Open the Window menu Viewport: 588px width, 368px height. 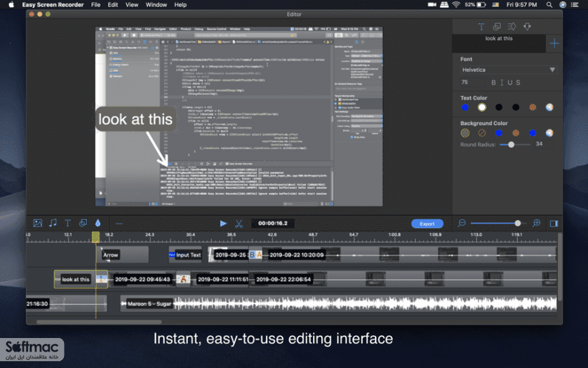coord(156,5)
